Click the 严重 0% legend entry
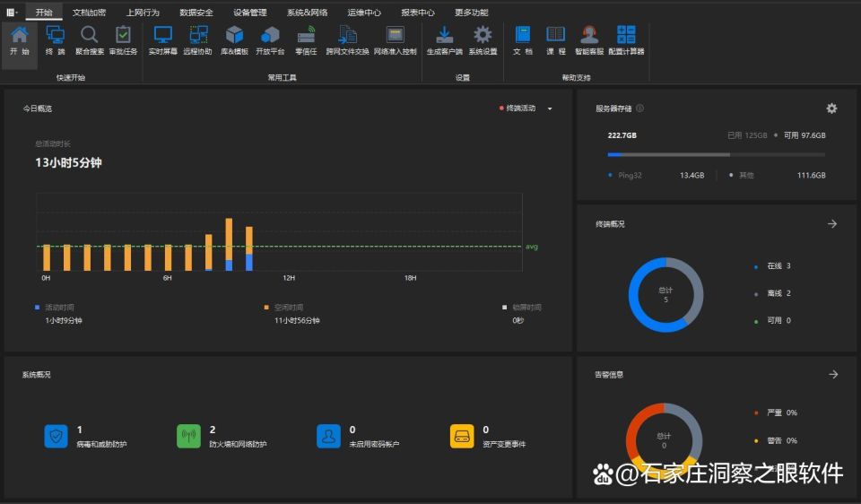This screenshot has width=861, height=504. tap(777, 413)
